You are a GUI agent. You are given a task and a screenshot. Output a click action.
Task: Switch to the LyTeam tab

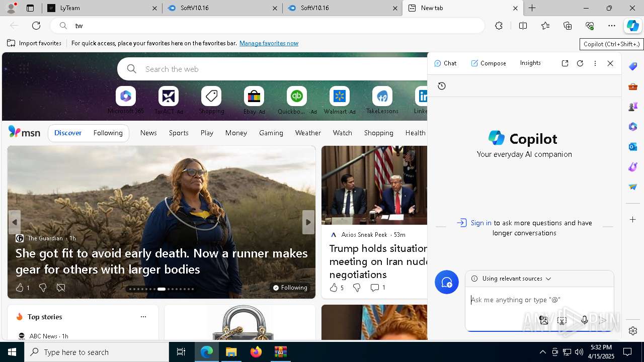[102, 8]
